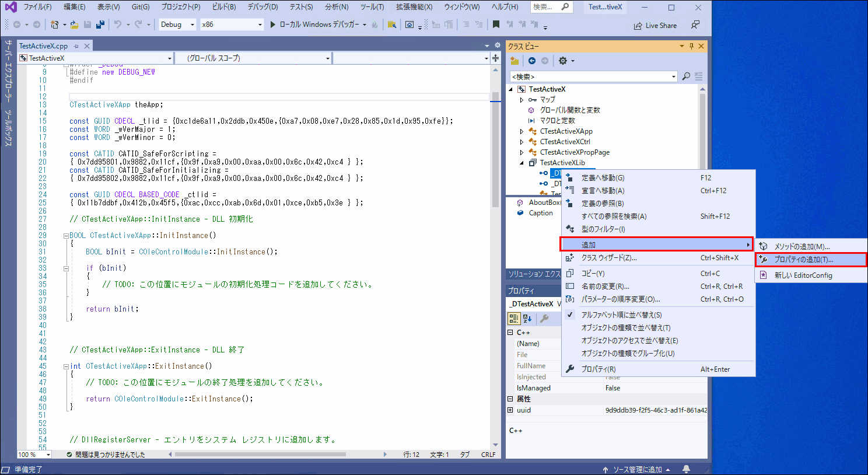Choose Go to Definition (定義へ移動) context item
The image size is (868, 475).
[658, 178]
